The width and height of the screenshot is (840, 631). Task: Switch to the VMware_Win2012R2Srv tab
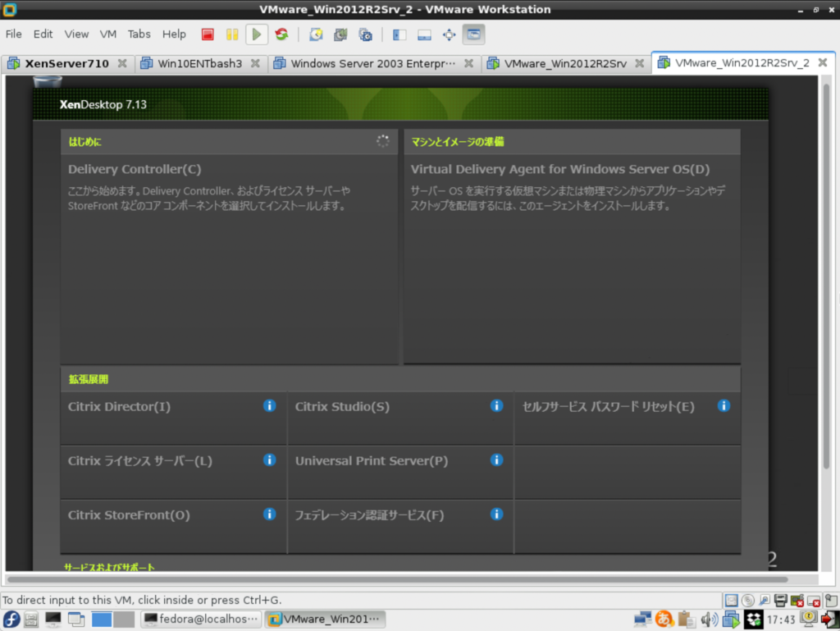point(565,64)
